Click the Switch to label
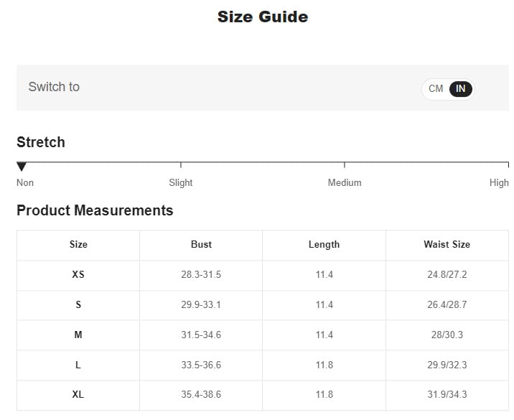Viewport: 514px width, 420px height. [54, 87]
